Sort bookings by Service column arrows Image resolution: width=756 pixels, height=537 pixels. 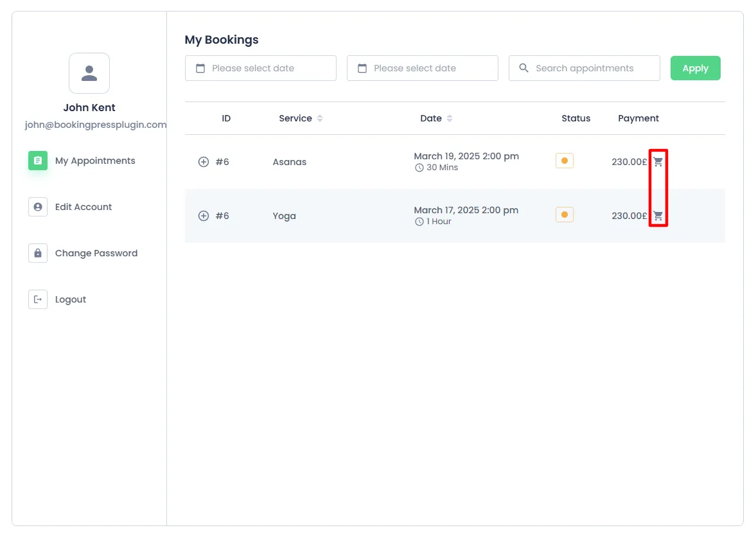click(320, 118)
